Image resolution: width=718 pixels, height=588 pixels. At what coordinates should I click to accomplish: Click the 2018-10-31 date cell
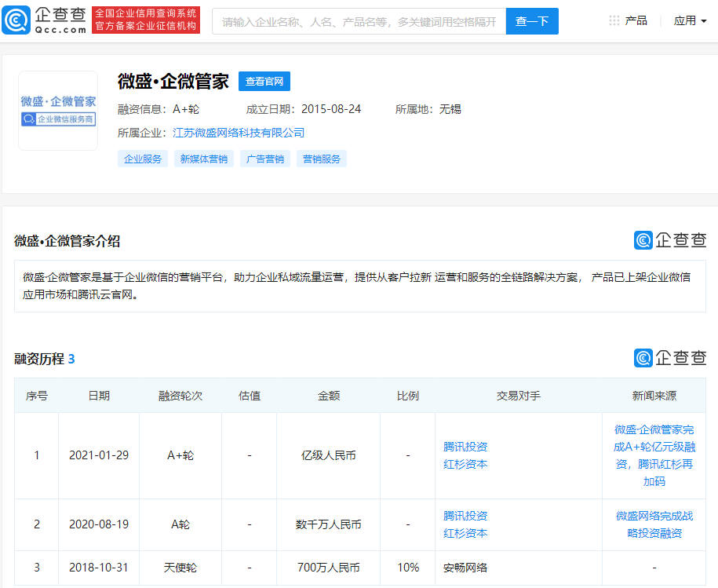pos(99,568)
